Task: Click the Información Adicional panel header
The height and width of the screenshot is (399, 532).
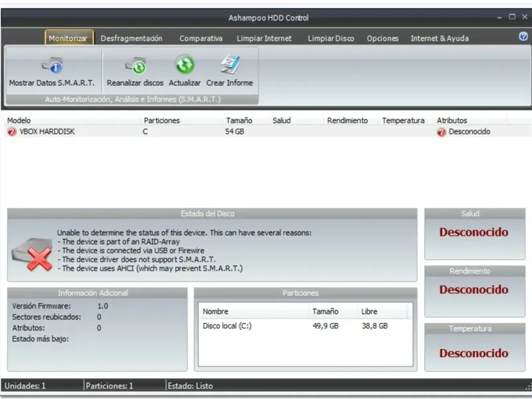Action: pyautogui.click(x=97, y=293)
